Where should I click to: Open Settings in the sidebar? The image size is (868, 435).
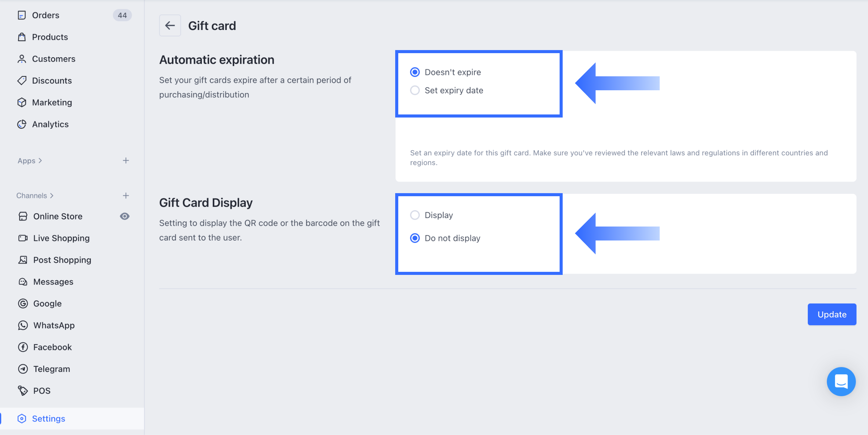tap(48, 419)
